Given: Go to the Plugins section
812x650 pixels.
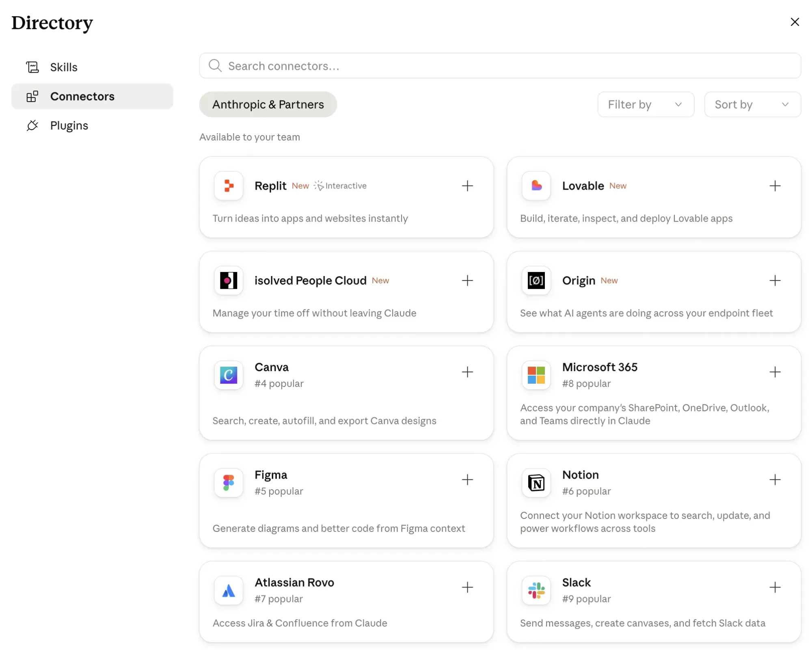Looking at the screenshot, I should (x=92, y=125).
